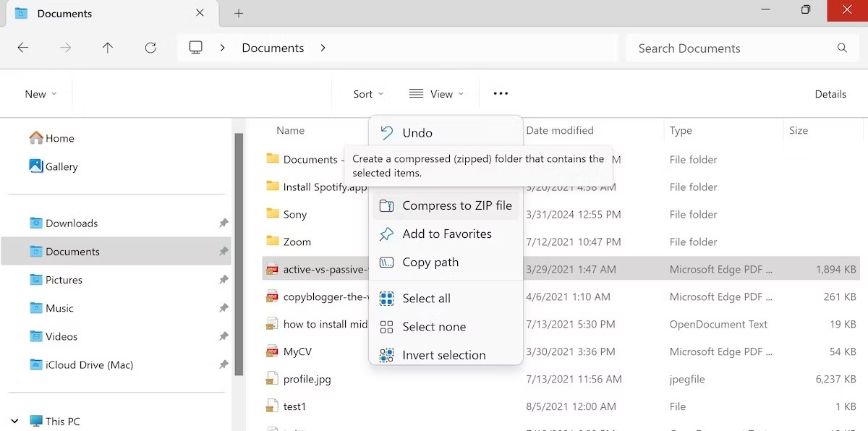
Task: Expand the This PC tree node
Action: 15,421
